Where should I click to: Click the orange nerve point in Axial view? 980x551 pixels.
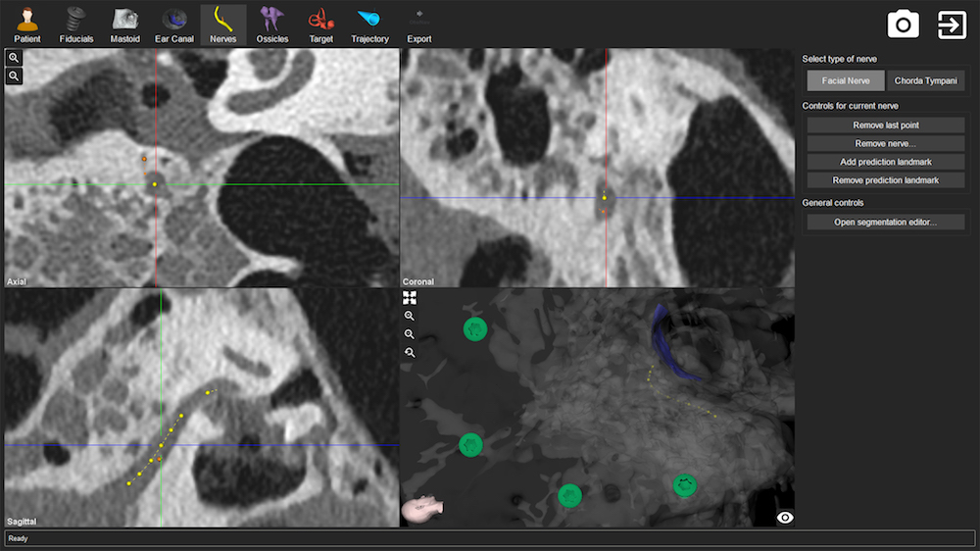[x=144, y=160]
